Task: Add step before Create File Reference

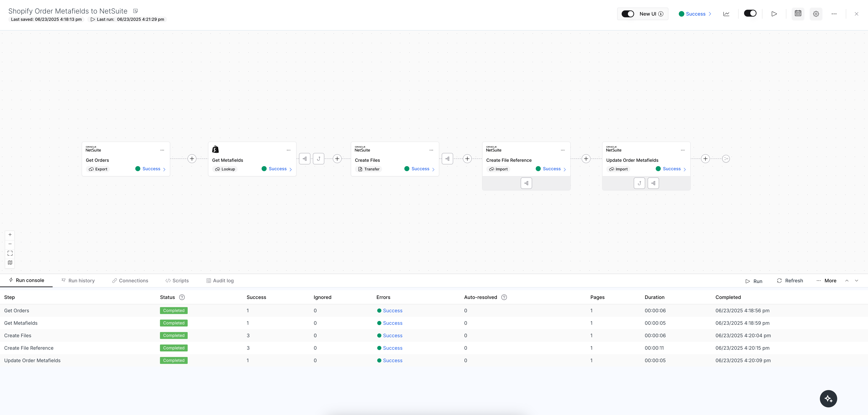Action: (x=467, y=159)
